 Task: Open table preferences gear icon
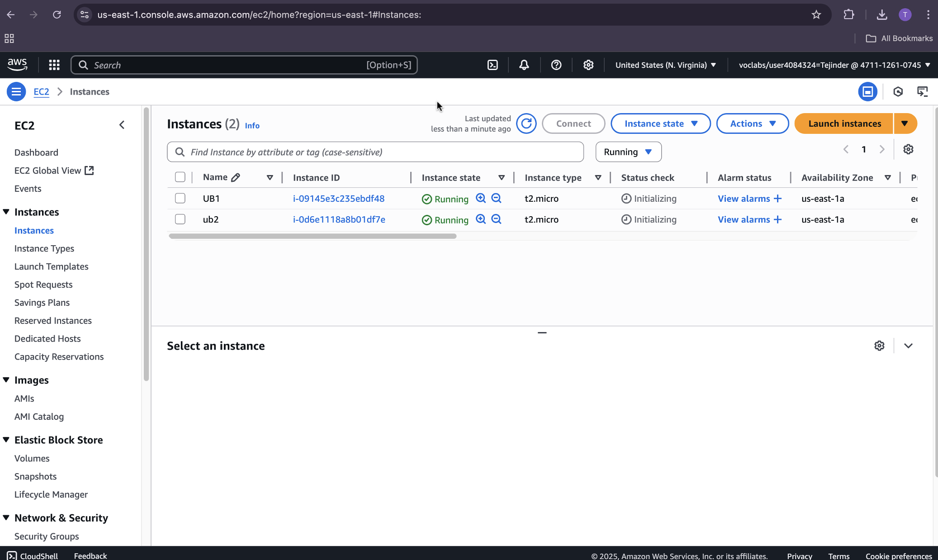(908, 149)
